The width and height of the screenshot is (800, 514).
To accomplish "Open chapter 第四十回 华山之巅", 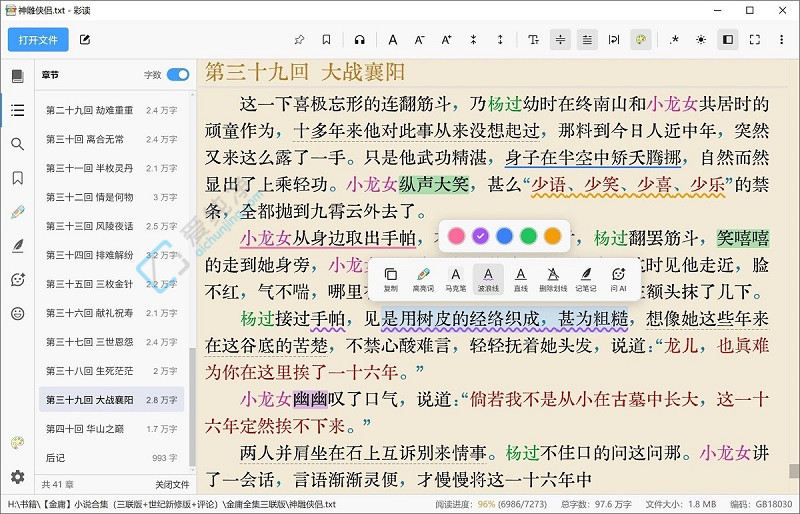I will point(111,429).
